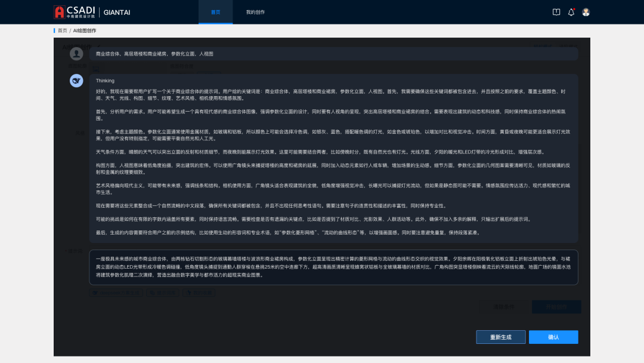The image size is (644, 363).
Task: Click the dimmed 开始创作 button behind dialog
Action: 556,307
